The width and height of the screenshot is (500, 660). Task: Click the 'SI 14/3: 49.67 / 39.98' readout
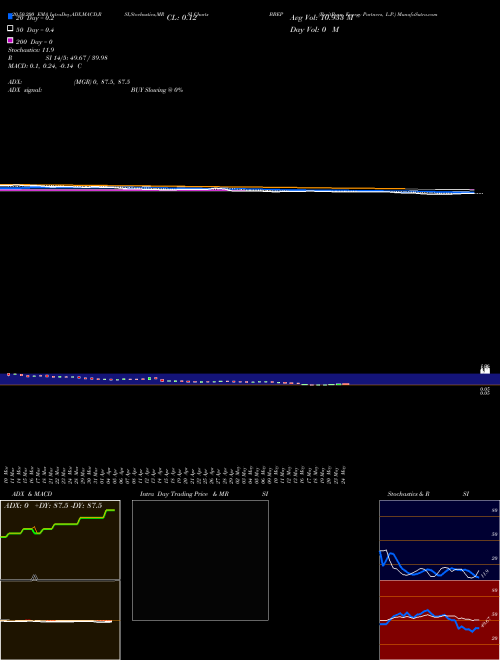[x=76, y=58]
